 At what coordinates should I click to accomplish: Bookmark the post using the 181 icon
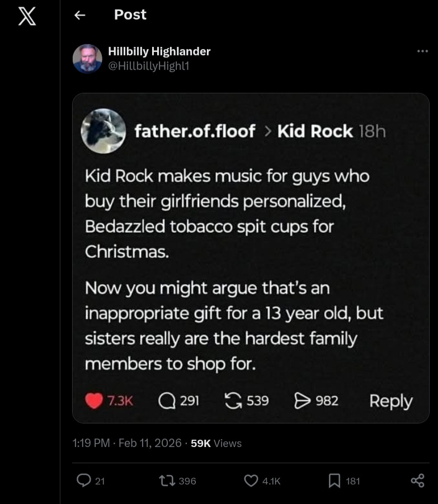point(335,481)
